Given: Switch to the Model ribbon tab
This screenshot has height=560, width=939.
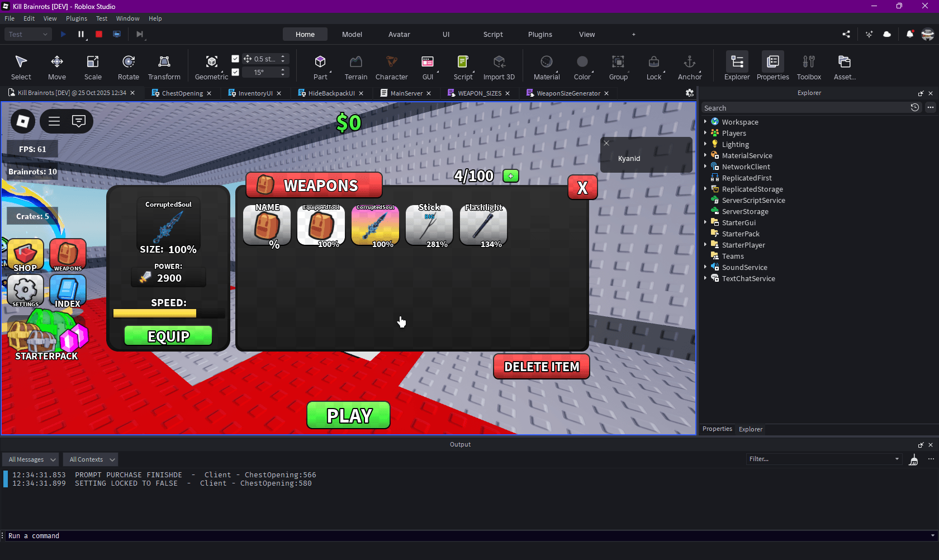Looking at the screenshot, I should 352,34.
